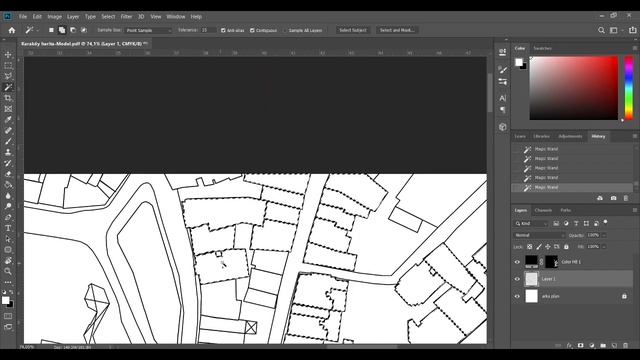Toggle lock all padlock in Lock row
The height and width of the screenshot is (360, 640).
point(566,247)
